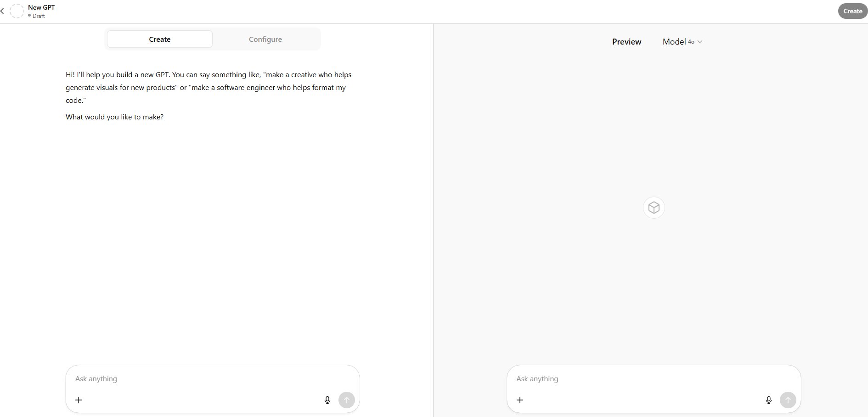Activate the microphone in the Preview chat box
Viewport: 868px width, 417px height.
tap(769, 400)
